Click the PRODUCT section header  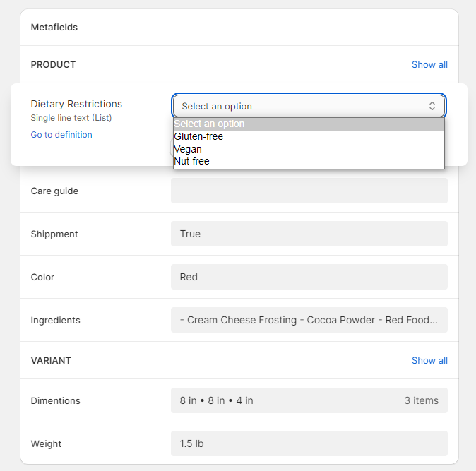[x=53, y=65]
